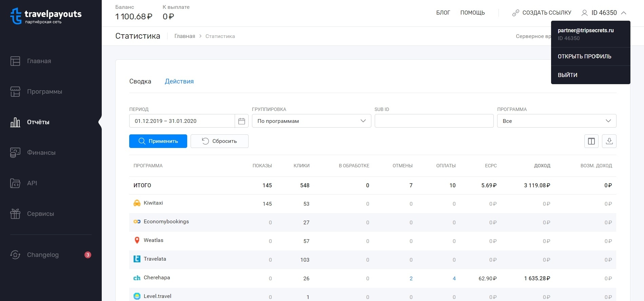Switch to the Действия tab

point(179,81)
